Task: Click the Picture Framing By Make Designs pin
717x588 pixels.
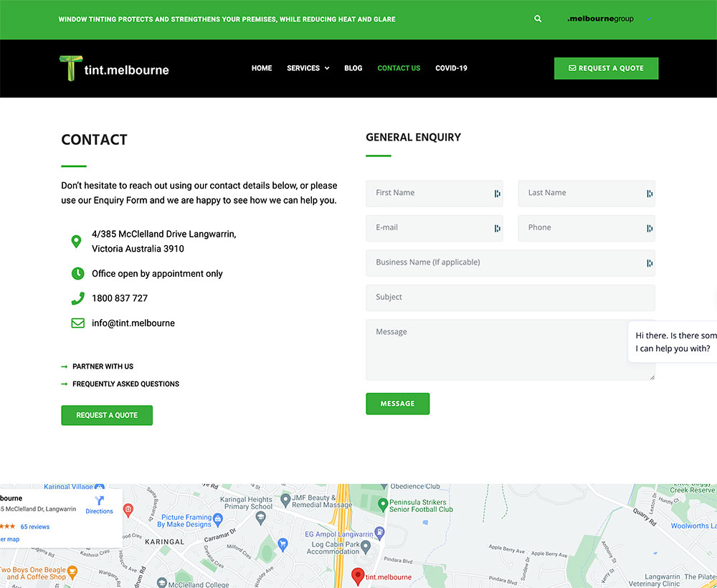Action: point(218,518)
